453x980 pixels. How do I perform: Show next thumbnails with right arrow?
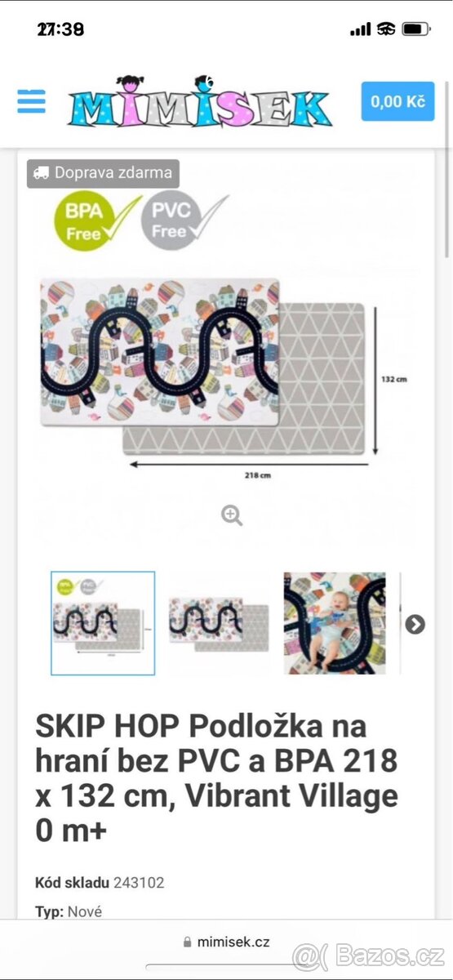point(415,624)
